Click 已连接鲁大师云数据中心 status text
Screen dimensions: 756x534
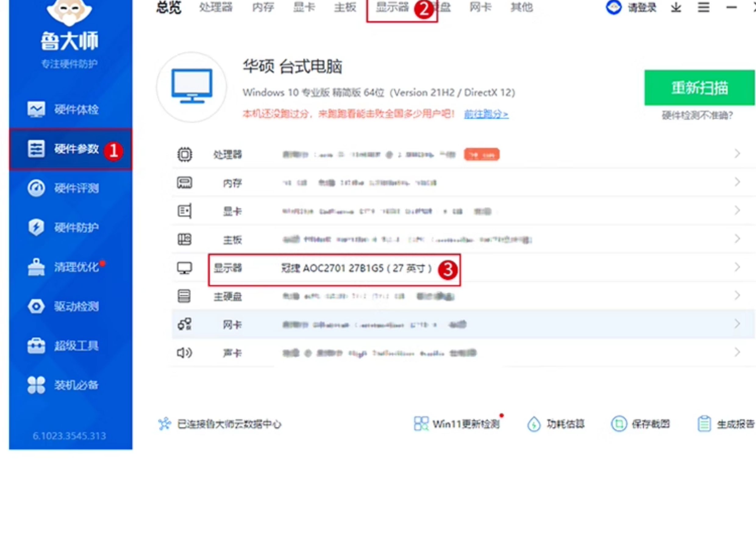coord(229,424)
